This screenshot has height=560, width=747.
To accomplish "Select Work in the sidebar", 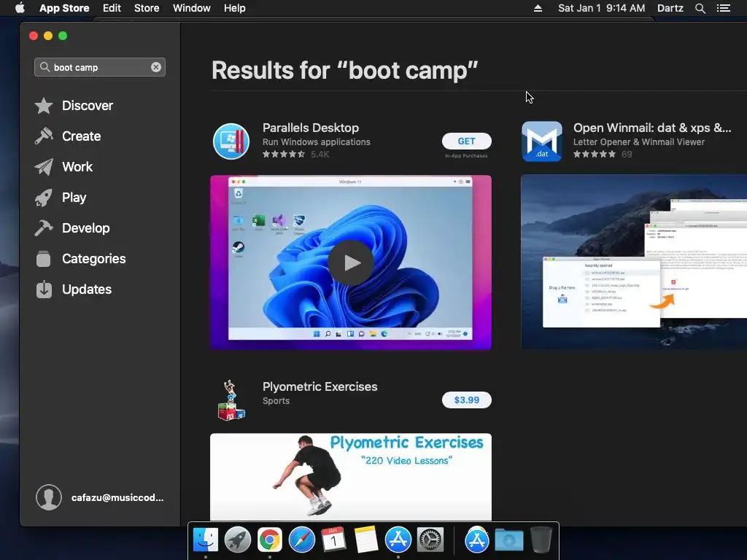I will tap(77, 167).
